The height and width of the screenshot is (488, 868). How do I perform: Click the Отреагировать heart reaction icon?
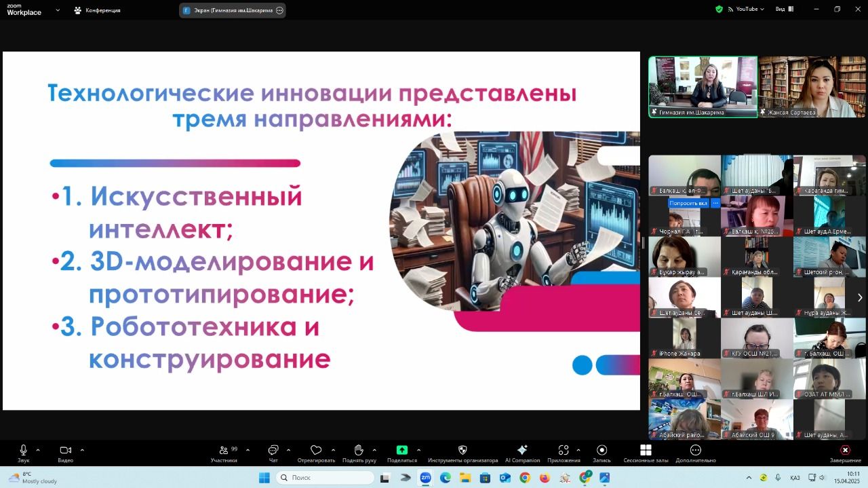tap(315, 452)
